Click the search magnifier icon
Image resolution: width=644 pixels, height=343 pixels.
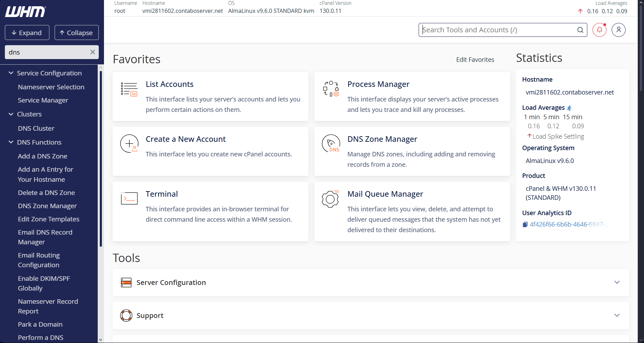click(x=580, y=30)
